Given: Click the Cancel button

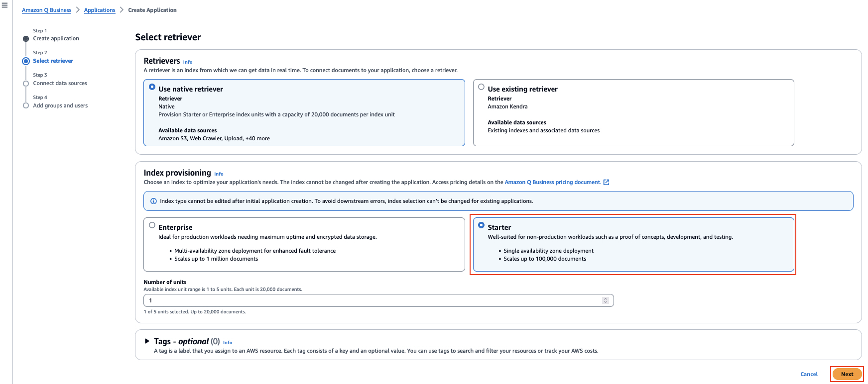Looking at the screenshot, I should (809, 374).
